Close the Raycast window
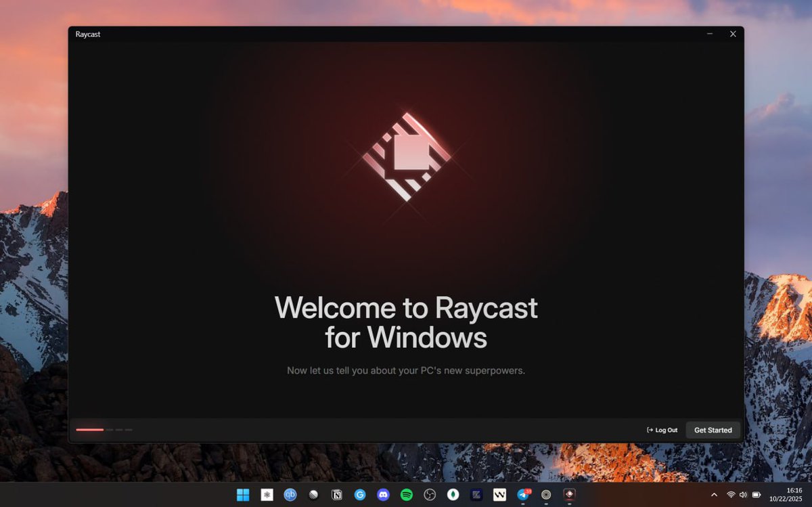Screen dimensions: 812x507 click(x=733, y=34)
